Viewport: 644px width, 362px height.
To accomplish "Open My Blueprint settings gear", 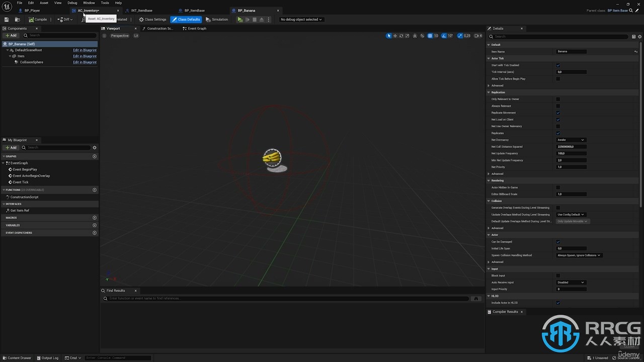I will 95,148.
